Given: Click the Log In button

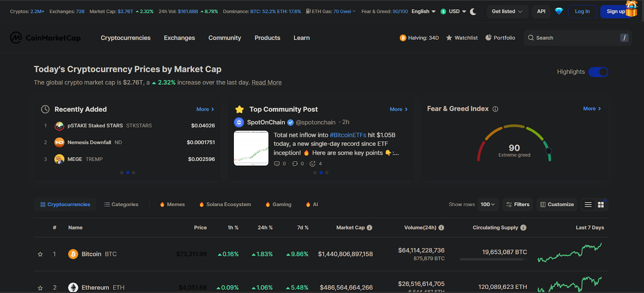Looking at the screenshot, I should click(582, 11).
